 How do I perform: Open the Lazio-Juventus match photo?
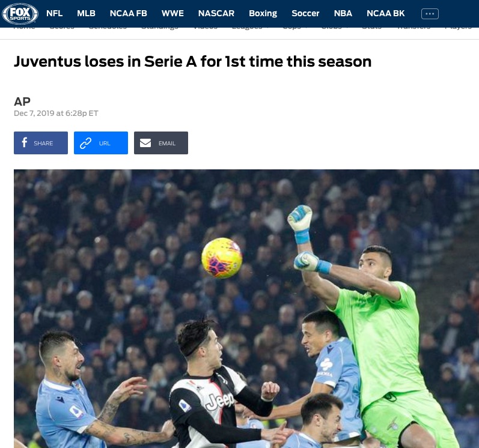click(x=246, y=309)
